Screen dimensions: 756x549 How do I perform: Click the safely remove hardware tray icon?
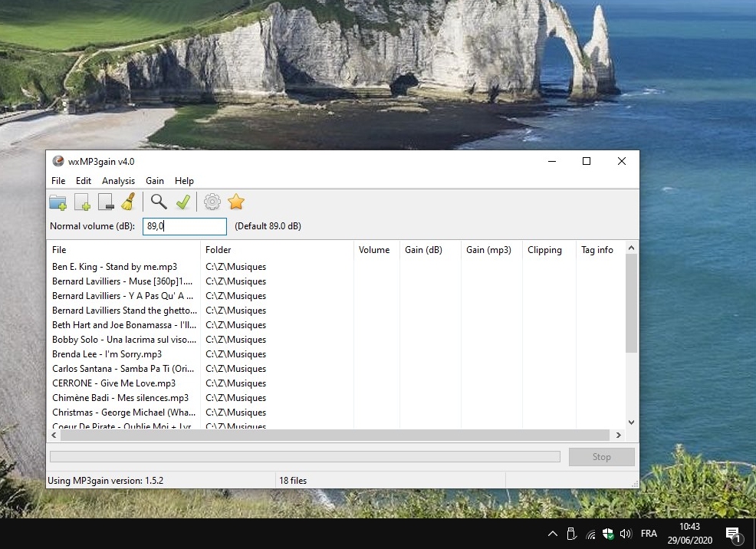tap(571, 534)
